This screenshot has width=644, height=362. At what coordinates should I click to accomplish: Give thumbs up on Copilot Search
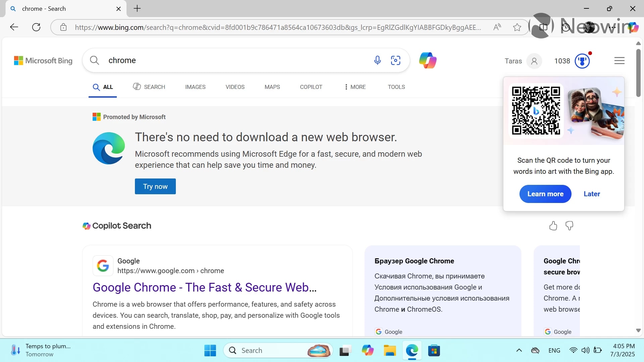553,225
